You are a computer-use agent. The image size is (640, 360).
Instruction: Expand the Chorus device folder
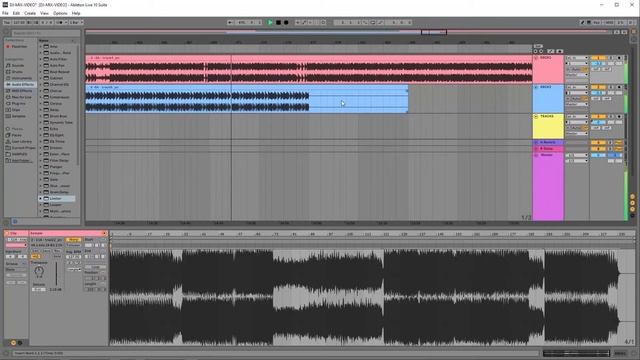click(41, 91)
